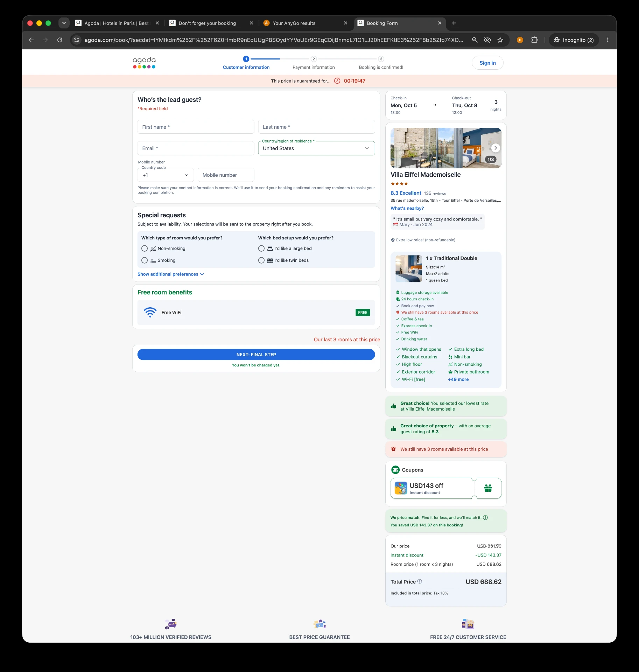This screenshot has width=639, height=672.
Task: Click the Incognito (2) profile button
Action: [x=574, y=40]
